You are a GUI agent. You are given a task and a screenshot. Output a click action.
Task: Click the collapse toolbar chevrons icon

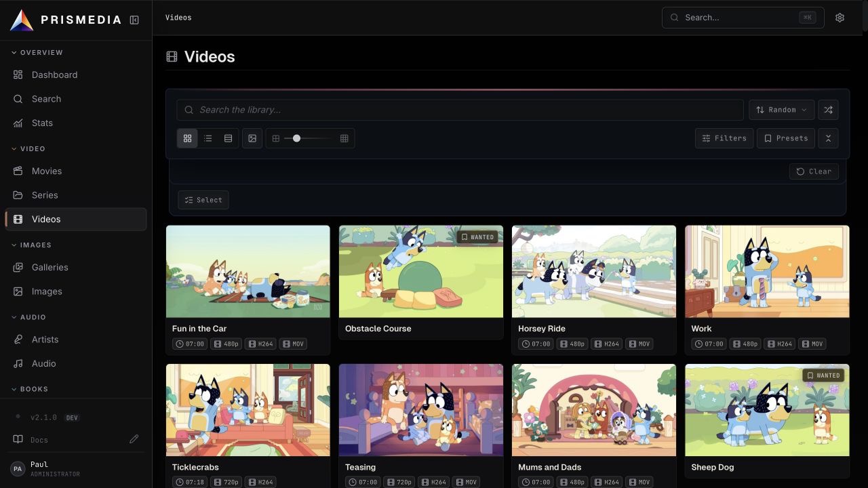[828, 138]
